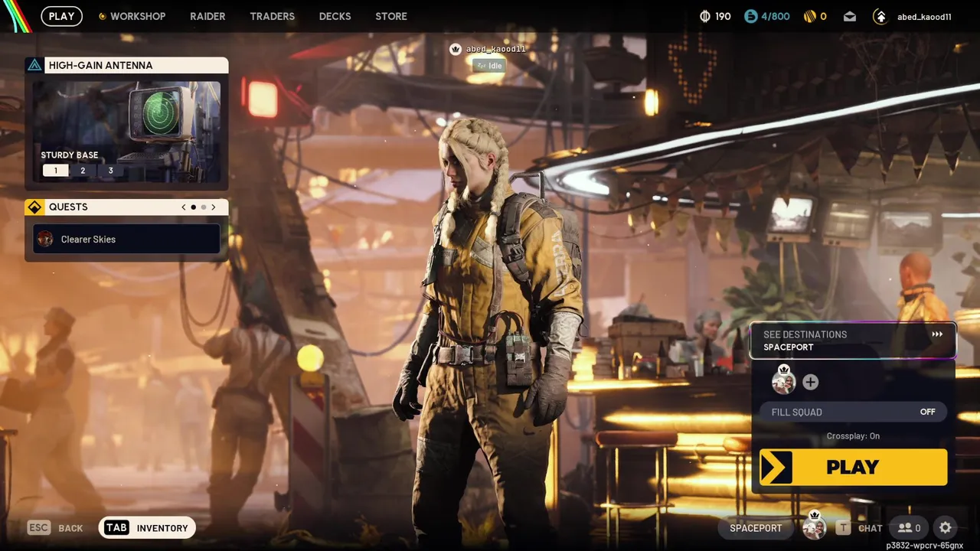Click the Workshop notification dot icon

point(102,16)
